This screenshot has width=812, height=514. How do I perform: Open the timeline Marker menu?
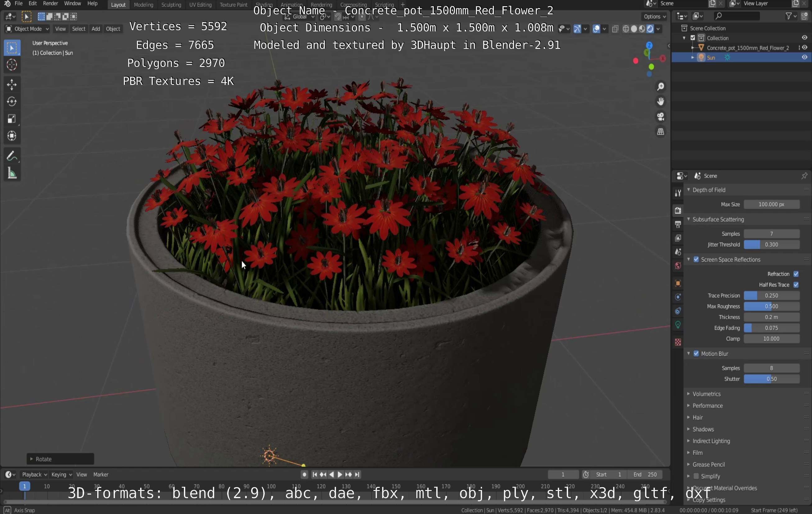[100, 475]
